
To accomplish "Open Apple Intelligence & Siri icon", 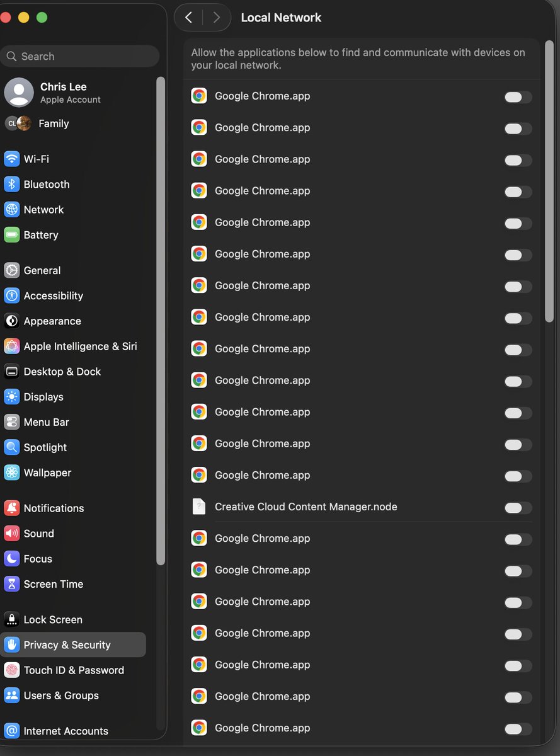I will [12, 346].
